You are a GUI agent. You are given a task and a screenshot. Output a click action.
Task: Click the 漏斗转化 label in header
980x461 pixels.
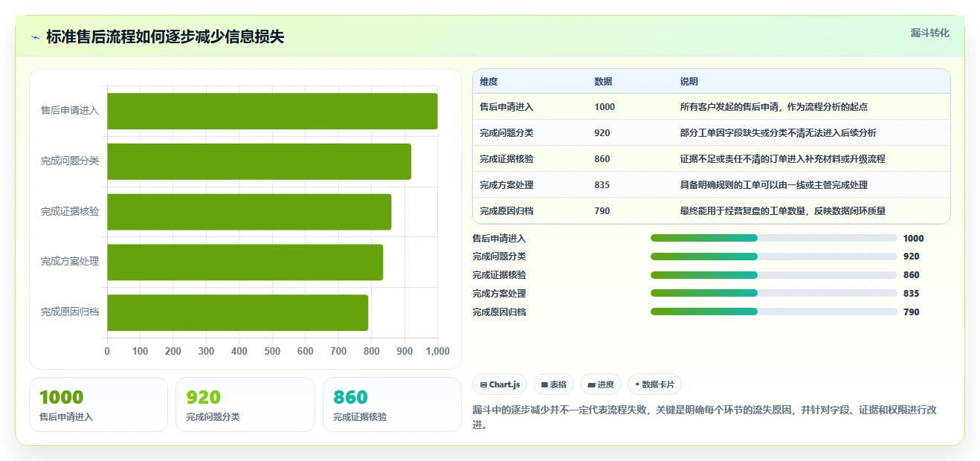[929, 33]
